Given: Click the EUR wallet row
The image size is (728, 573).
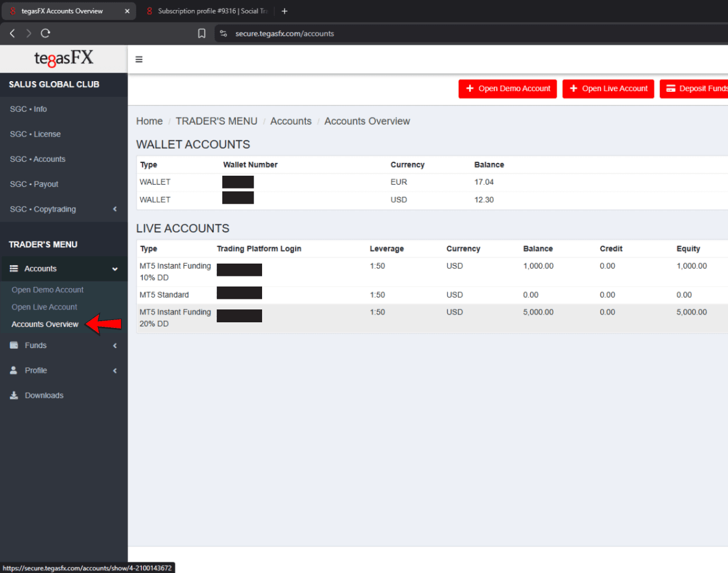Looking at the screenshot, I should click(x=432, y=182).
